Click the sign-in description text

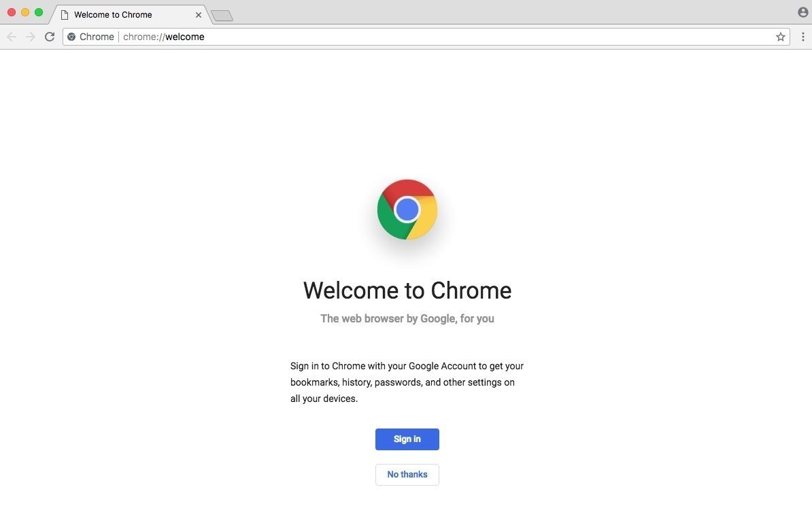pyautogui.click(x=407, y=382)
